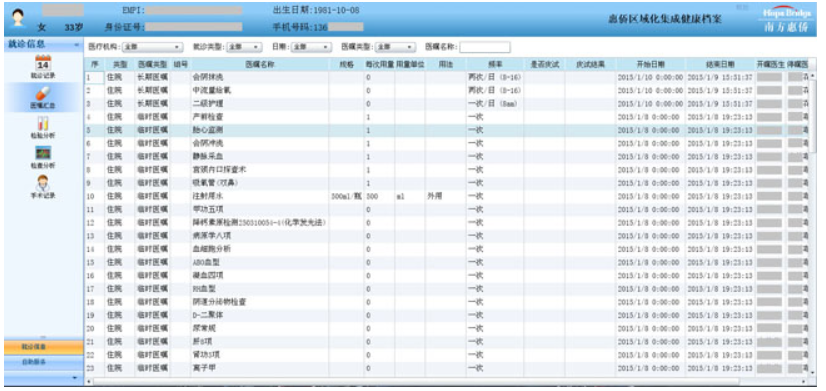Open the 日期 filter dropdown
826x391 pixels.
[x=311, y=47]
